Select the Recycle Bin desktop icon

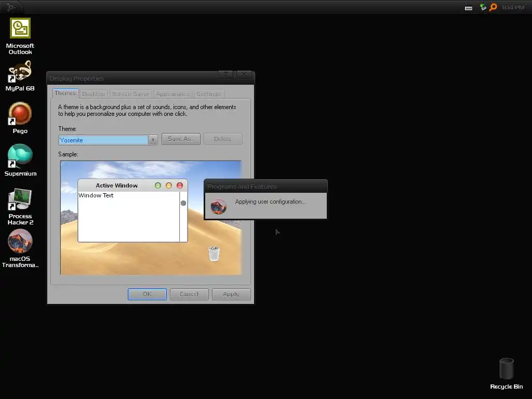tap(506, 374)
